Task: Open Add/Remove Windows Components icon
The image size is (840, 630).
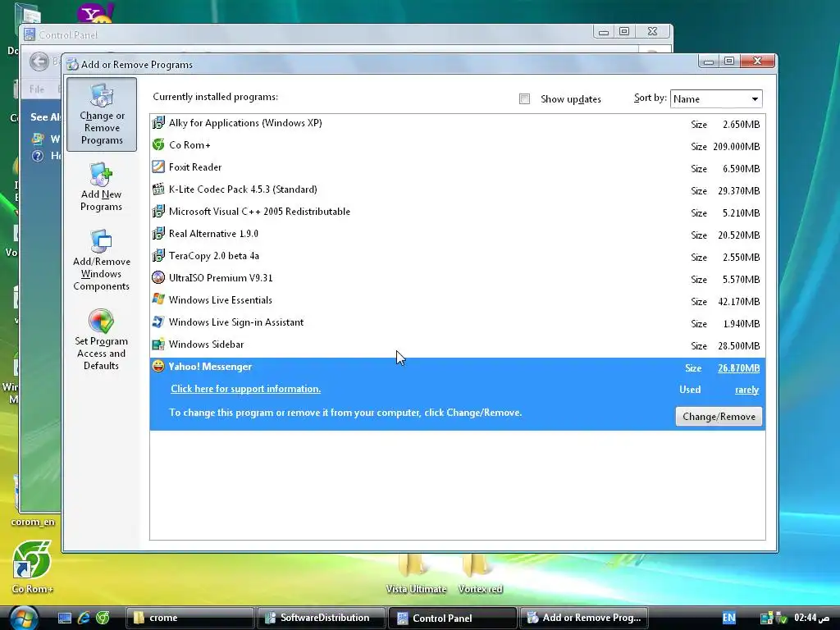Action: 101,260
